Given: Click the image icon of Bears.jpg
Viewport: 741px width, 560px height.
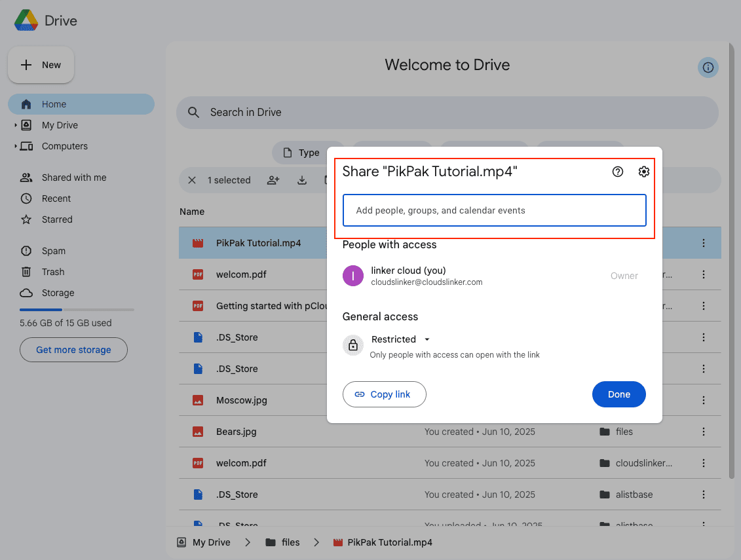Looking at the screenshot, I should 198,432.
